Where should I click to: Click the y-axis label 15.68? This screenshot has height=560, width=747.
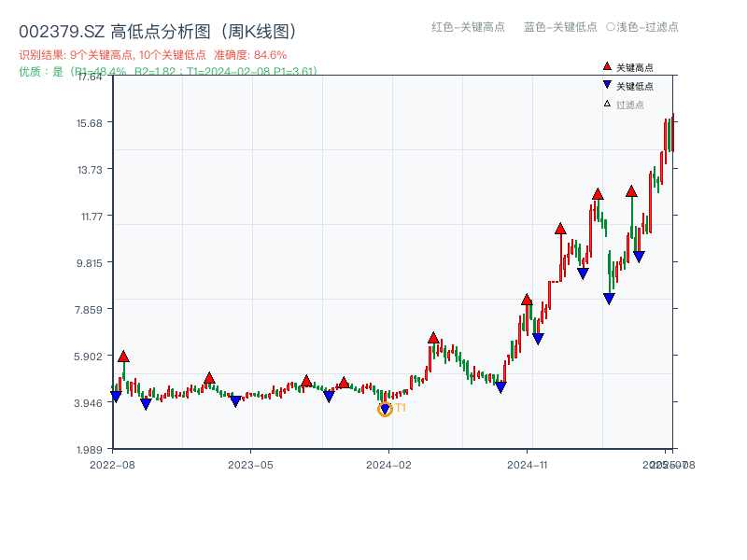[90, 123]
